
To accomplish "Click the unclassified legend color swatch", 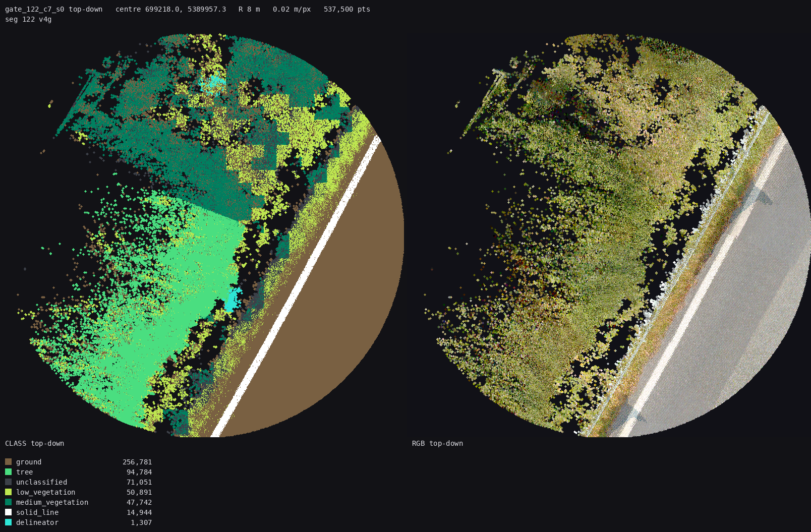I will [x=8, y=482].
